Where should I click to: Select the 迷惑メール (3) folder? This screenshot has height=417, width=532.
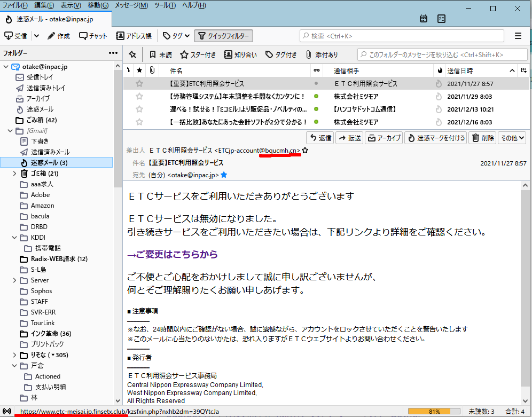point(57,163)
